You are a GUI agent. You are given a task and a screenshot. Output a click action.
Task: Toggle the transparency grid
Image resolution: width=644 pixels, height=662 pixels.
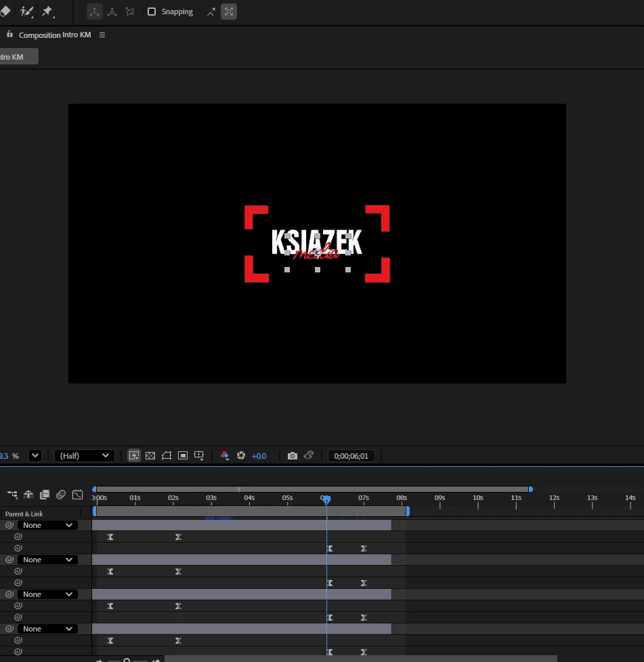point(150,455)
